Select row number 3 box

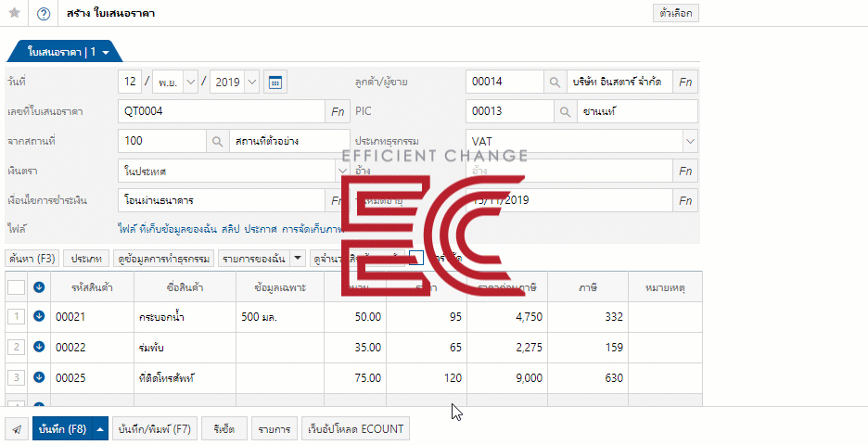17,377
